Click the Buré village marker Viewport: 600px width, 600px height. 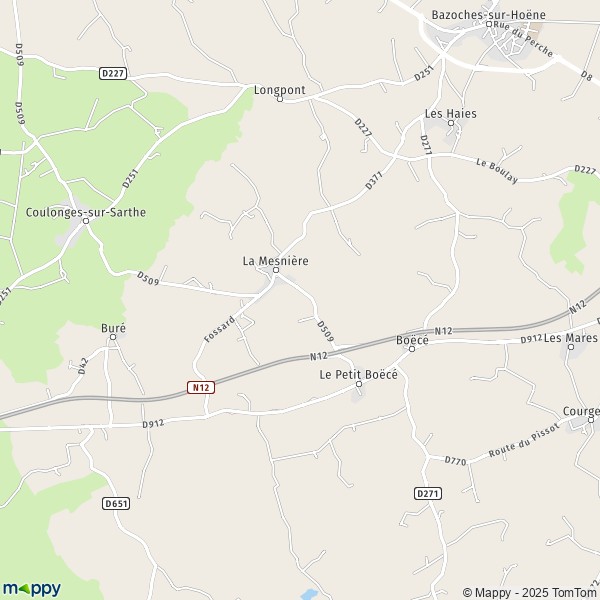(113, 337)
